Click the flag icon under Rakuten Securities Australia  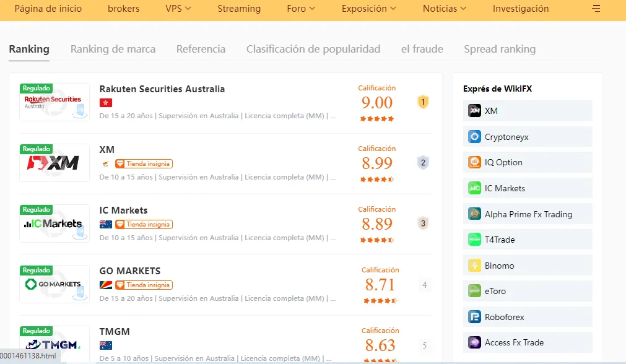[106, 103]
